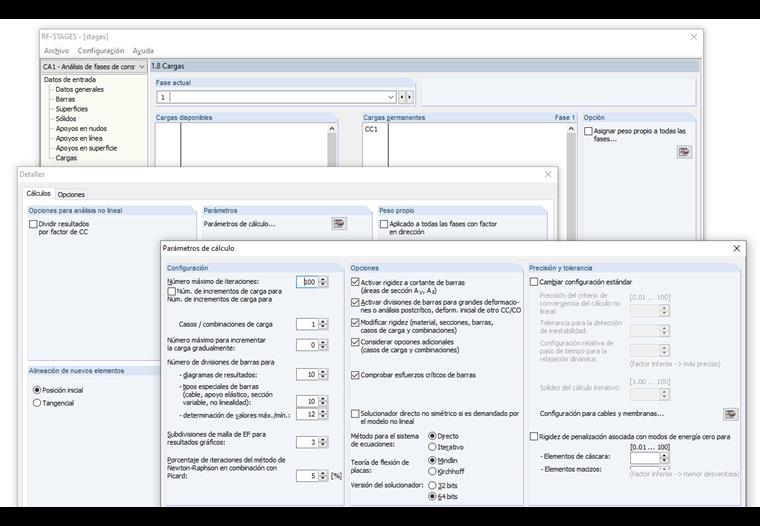Open the Ayuda menu

[143, 50]
